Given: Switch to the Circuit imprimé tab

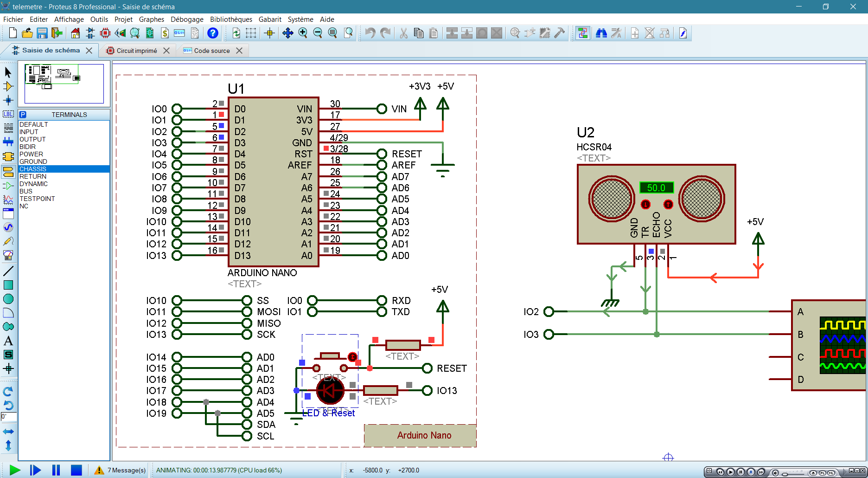Looking at the screenshot, I should pos(137,51).
